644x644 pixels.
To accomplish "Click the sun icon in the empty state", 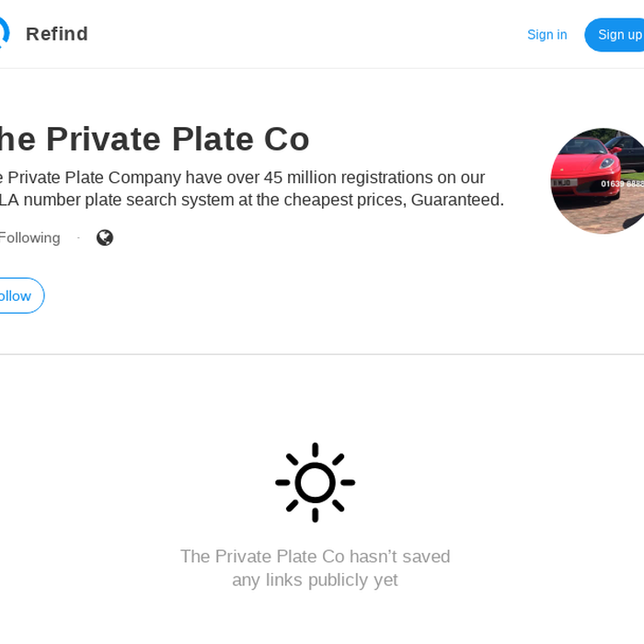I will [315, 482].
